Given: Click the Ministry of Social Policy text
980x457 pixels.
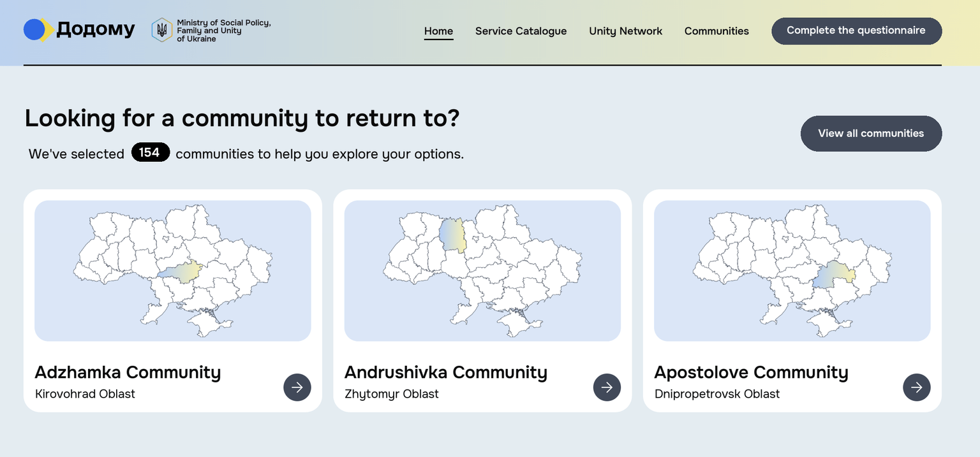Looking at the screenshot, I should coord(224,31).
